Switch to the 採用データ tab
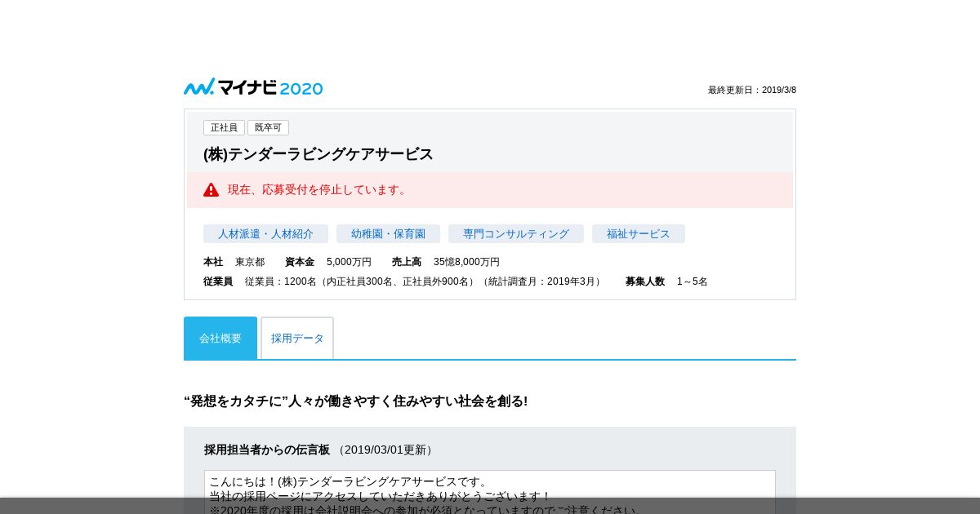980x514 pixels. coord(297,338)
